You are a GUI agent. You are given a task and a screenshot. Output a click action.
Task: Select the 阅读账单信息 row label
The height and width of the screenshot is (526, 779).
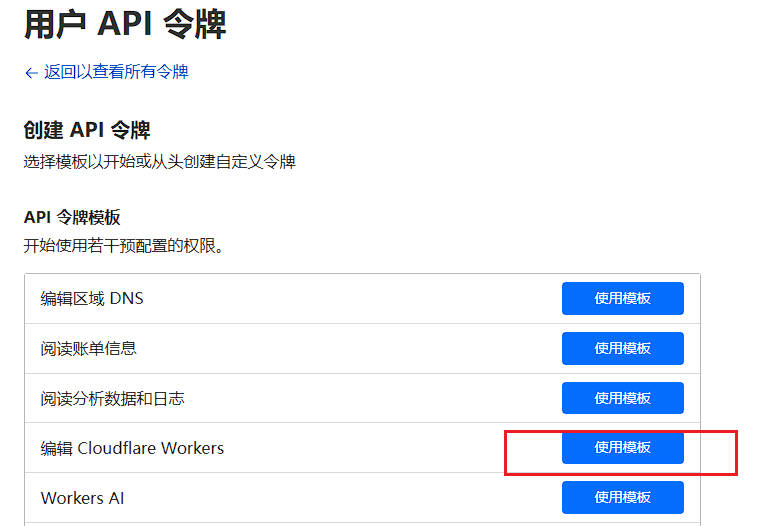88,348
